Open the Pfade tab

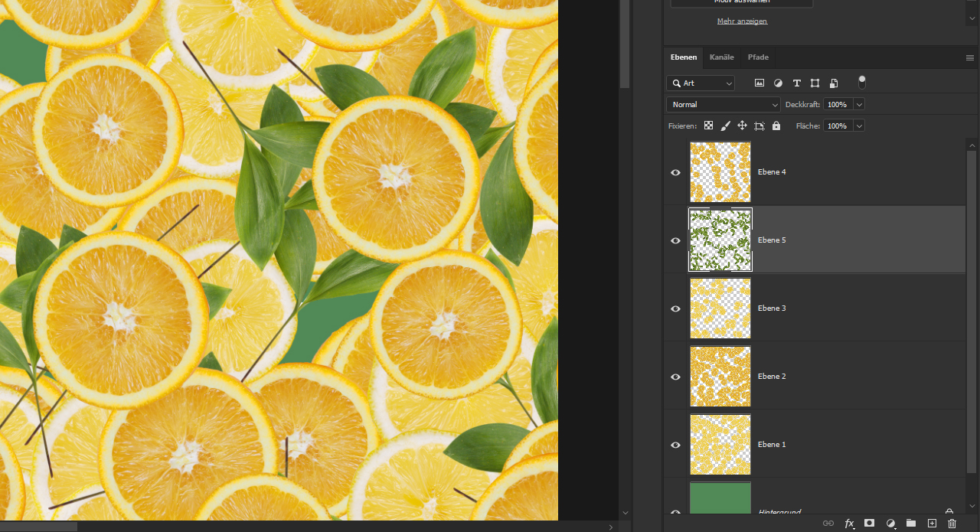pos(758,57)
